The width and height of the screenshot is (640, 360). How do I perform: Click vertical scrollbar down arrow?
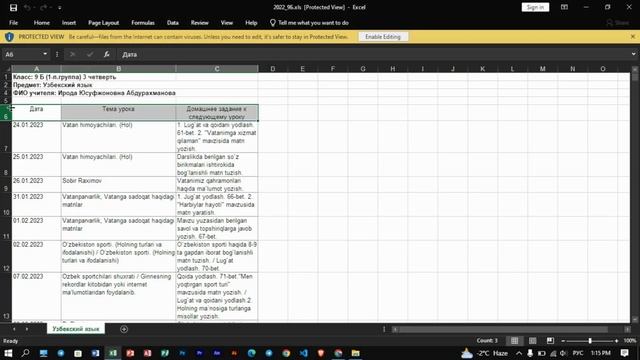click(635, 319)
